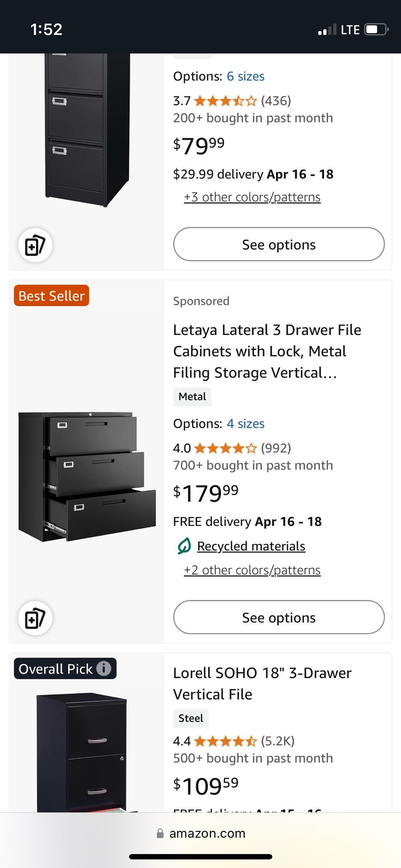
Task: Open the Lorell SOHO 18" 3-Drawer Vertical File listing
Action: [262, 683]
